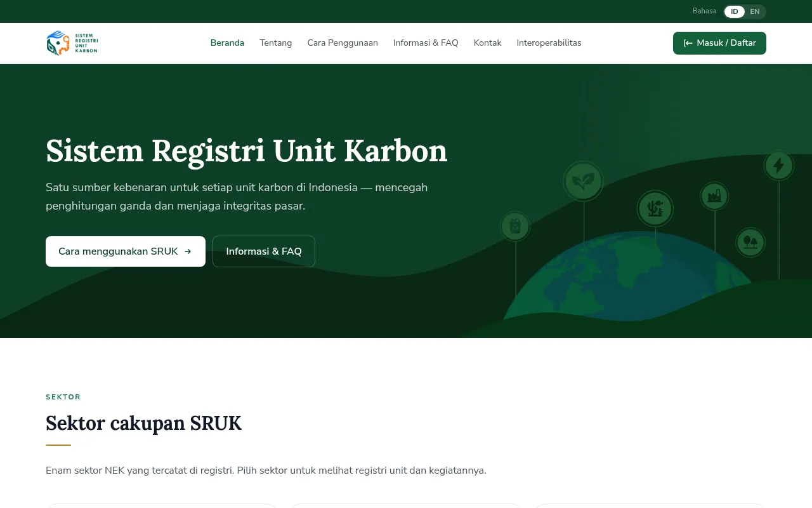
Task: Select Informasi & FAQ in the top navigation
Action: (x=426, y=43)
